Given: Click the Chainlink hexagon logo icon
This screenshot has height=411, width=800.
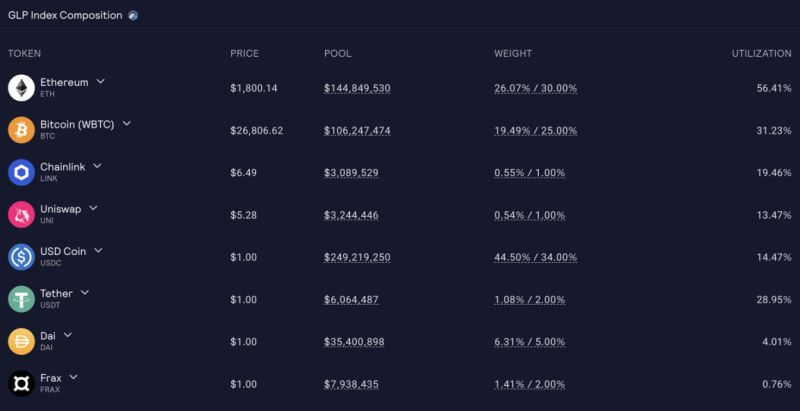Looking at the screenshot, I should click(x=21, y=173).
